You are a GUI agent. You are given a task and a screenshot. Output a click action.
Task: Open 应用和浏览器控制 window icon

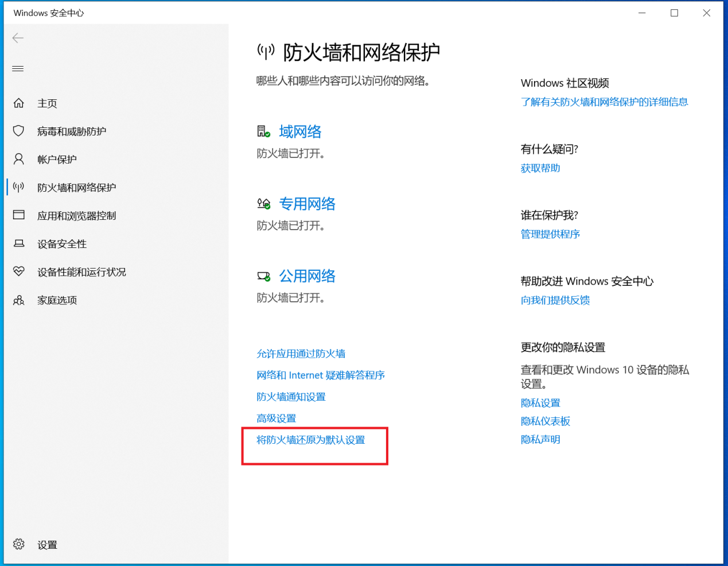click(x=19, y=215)
